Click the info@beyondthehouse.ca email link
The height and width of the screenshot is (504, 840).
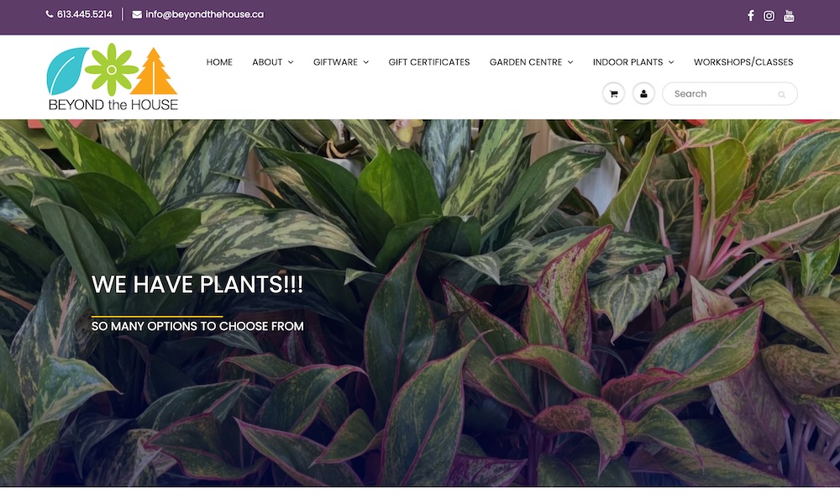click(205, 14)
